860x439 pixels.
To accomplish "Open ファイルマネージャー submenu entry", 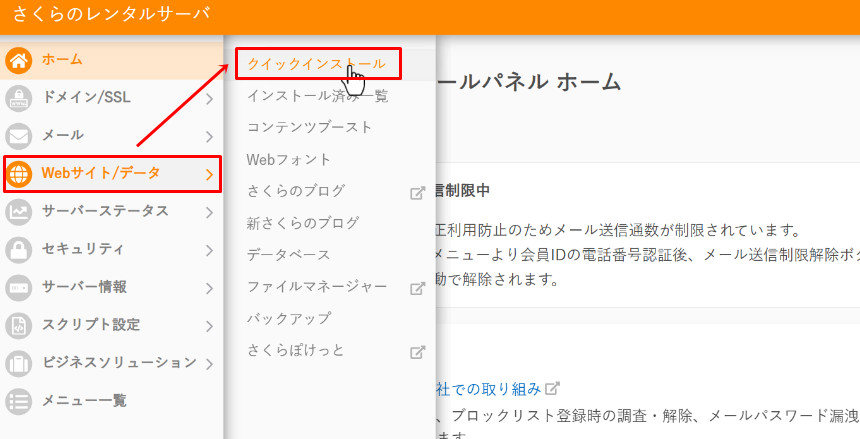I will (x=316, y=287).
